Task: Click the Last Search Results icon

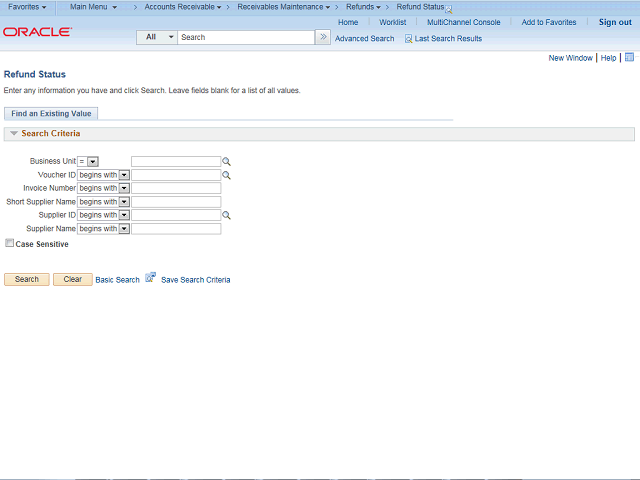Action: (x=408, y=39)
